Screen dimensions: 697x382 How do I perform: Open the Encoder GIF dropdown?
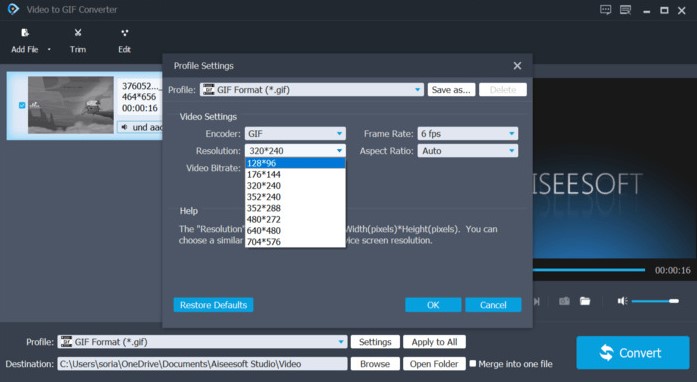[x=295, y=133]
